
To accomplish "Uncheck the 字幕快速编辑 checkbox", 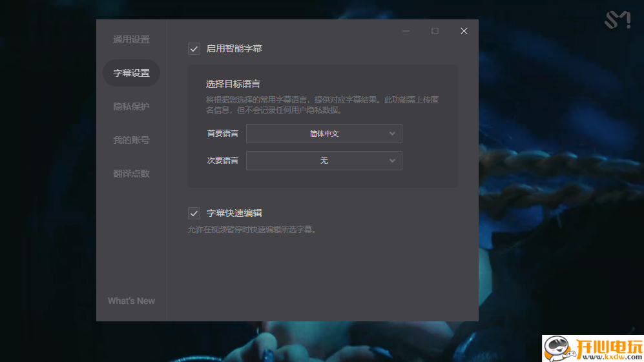I will coord(194,214).
